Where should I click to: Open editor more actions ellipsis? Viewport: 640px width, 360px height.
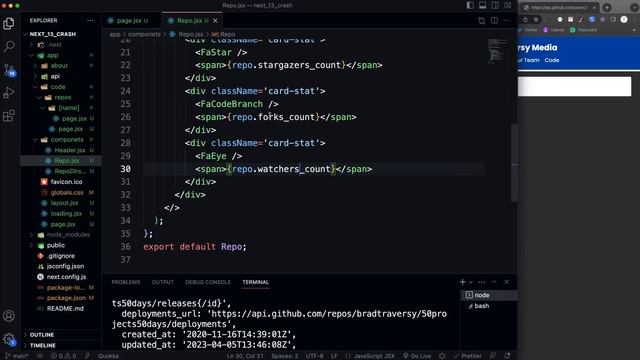507,20
